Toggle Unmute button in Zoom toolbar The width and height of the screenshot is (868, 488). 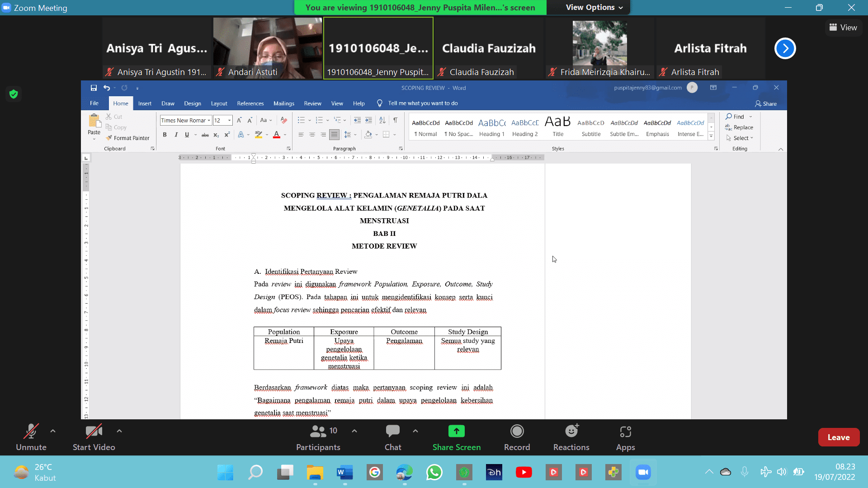click(x=31, y=437)
